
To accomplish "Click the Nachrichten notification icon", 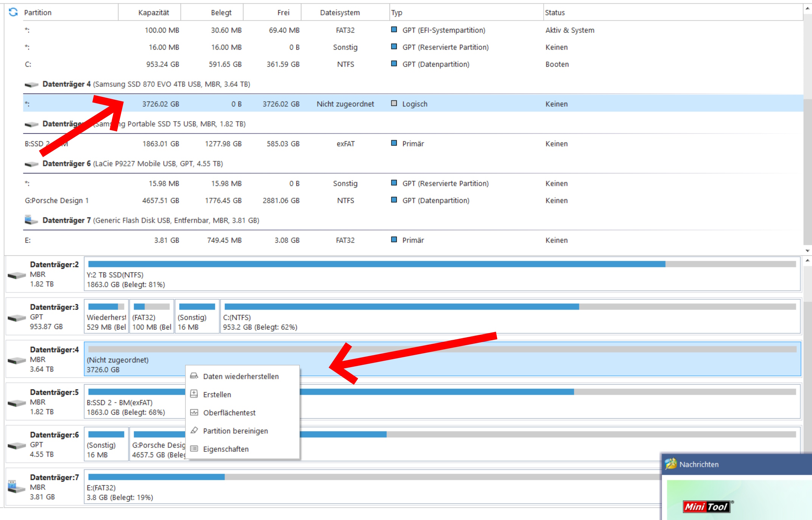I will pyautogui.click(x=671, y=464).
